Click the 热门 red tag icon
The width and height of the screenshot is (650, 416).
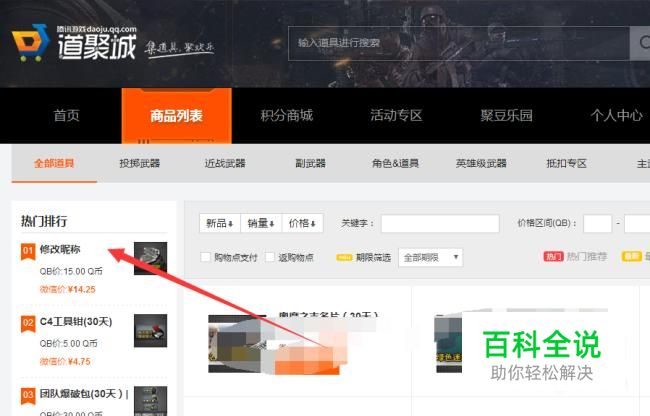553,256
